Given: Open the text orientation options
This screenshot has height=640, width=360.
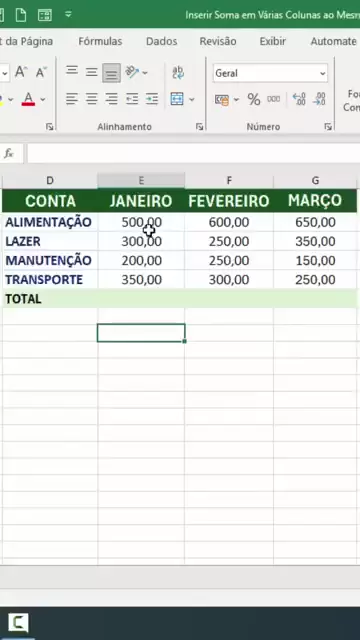Looking at the screenshot, I should [133, 72].
